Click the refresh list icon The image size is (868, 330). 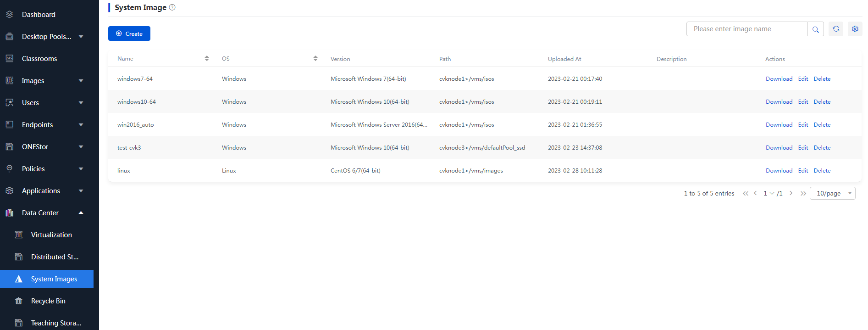click(x=836, y=29)
